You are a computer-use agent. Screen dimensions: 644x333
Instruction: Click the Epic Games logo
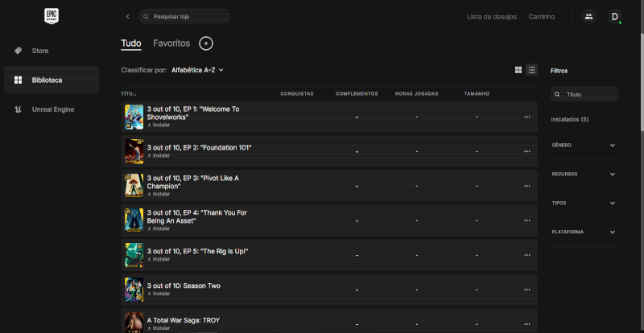pos(52,16)
